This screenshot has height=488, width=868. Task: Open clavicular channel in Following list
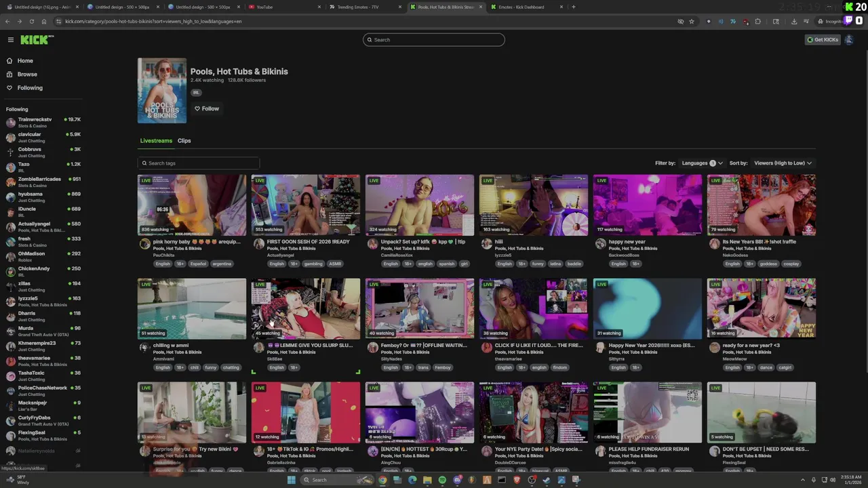(43, 138)
